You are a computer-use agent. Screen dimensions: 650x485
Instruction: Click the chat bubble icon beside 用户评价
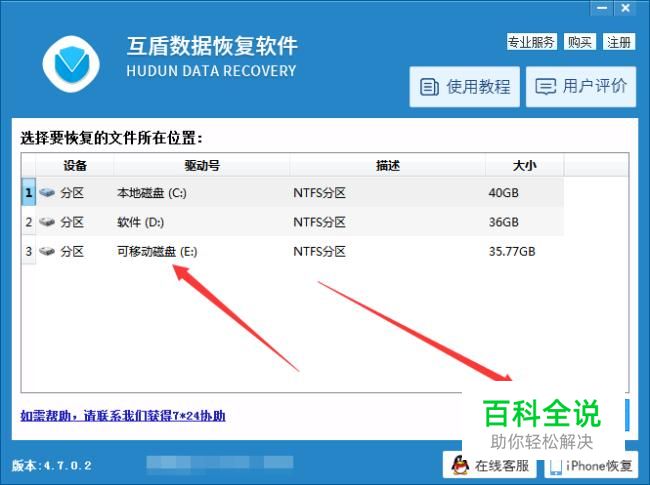point(546,87)
